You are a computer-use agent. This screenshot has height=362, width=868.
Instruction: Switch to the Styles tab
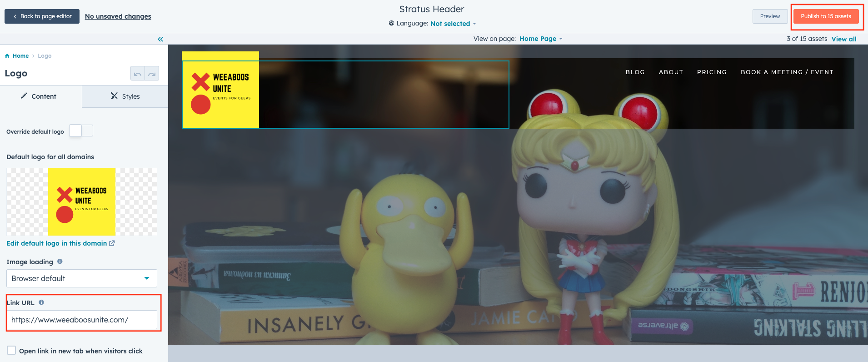[125, 96]
